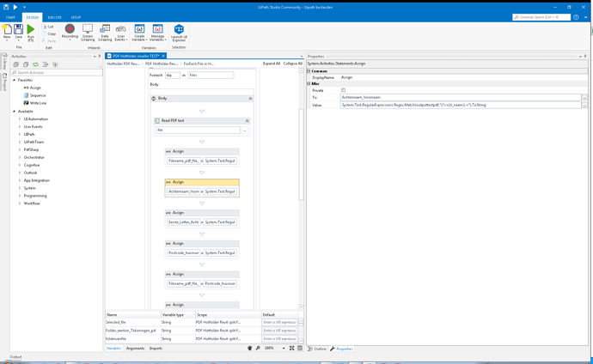The image size is (593, 364).
Task: Expand the App Integration activities node
Action: coord(20,180)
